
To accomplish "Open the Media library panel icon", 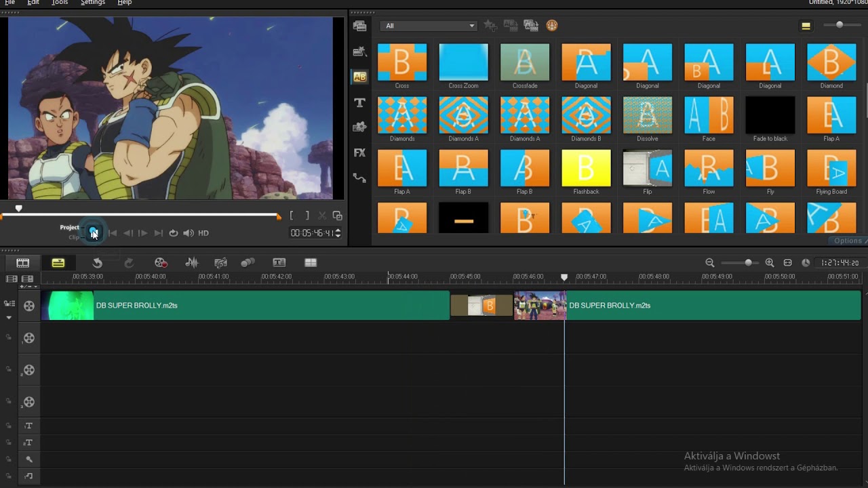I will (359, 26).
